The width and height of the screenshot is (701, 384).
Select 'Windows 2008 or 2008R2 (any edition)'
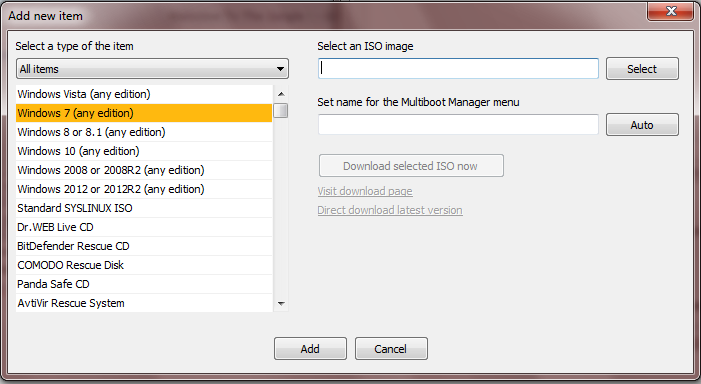(x=144, y=170)
